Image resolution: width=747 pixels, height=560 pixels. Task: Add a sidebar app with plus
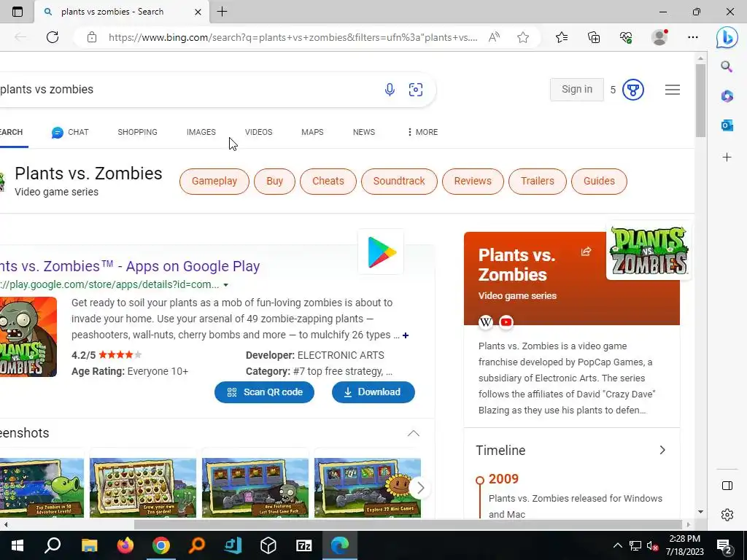pyautogui.click(x=727, y=157)
